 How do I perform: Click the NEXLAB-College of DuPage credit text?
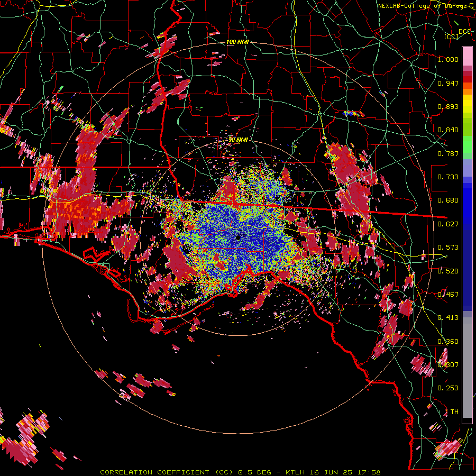pos(426,6)
